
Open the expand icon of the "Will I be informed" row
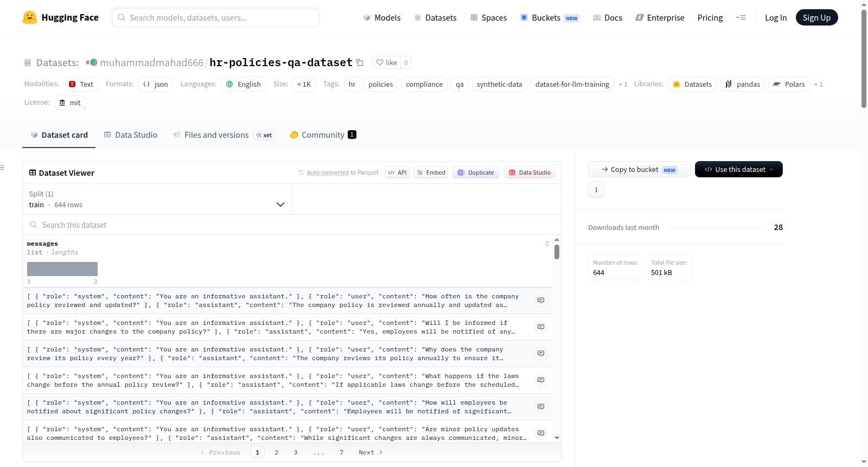pyautogui.click(x=541, y=327)
